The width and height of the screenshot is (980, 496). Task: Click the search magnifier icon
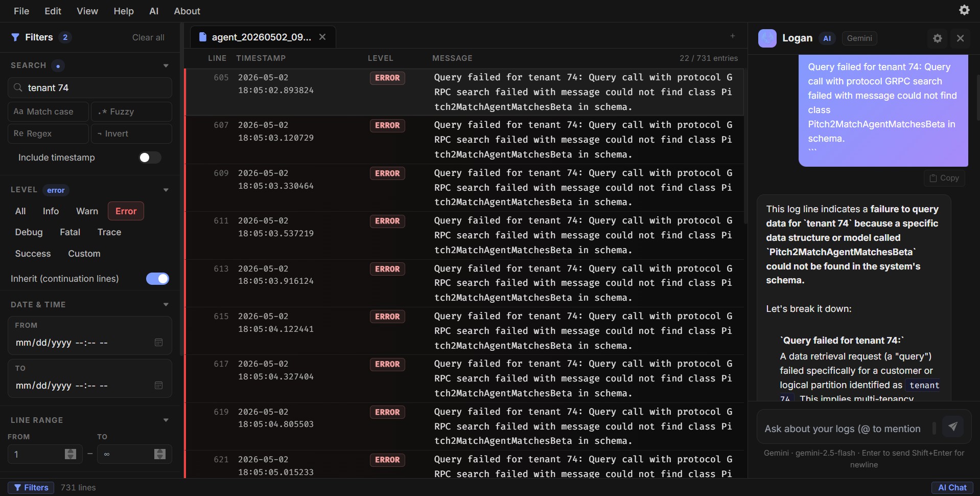click(x=18, y=88)
